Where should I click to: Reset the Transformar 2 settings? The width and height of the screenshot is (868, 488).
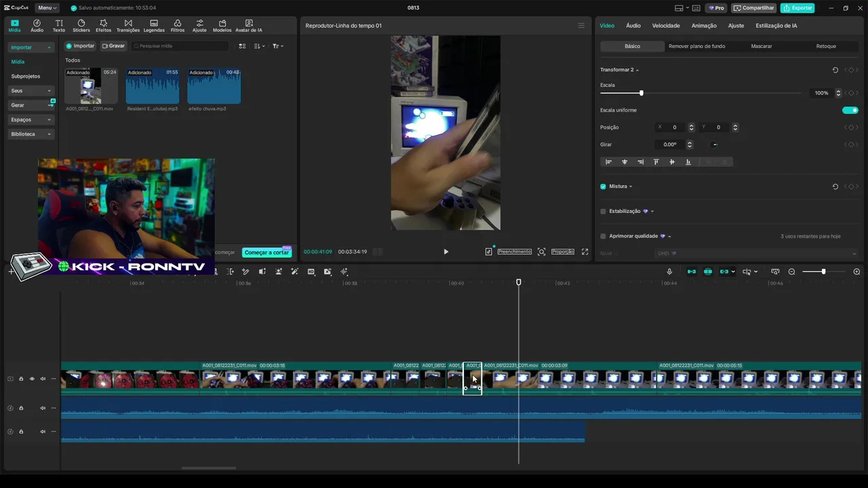(x=835, y=70)
